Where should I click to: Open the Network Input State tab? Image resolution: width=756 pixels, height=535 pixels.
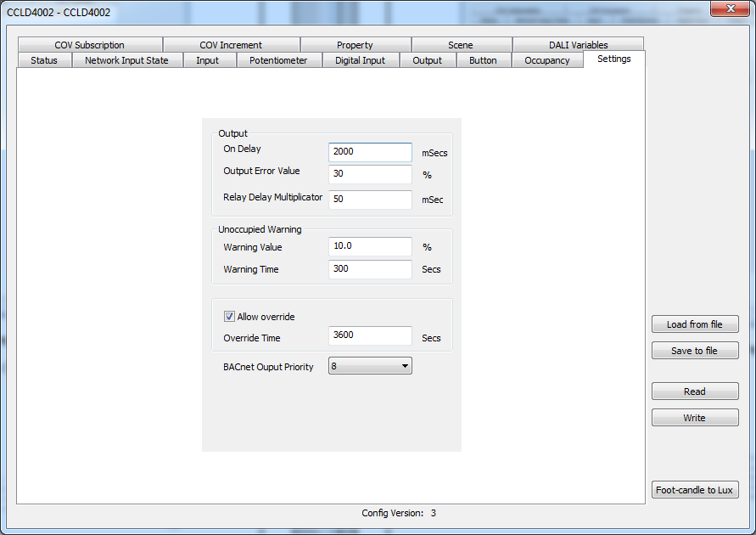(126, 60)
